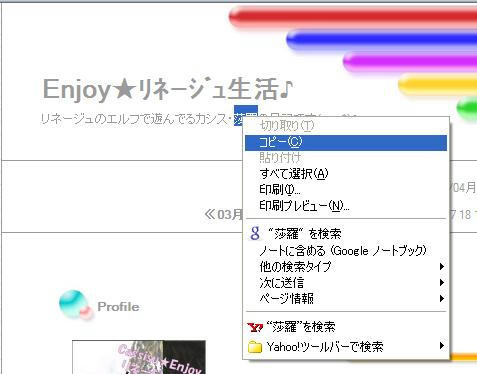Search Yahoo for "莎羅" via the menu
Image resolution: width=477 pixels, height=374 pixels.
pyautogui.click(x=346, y=327)
